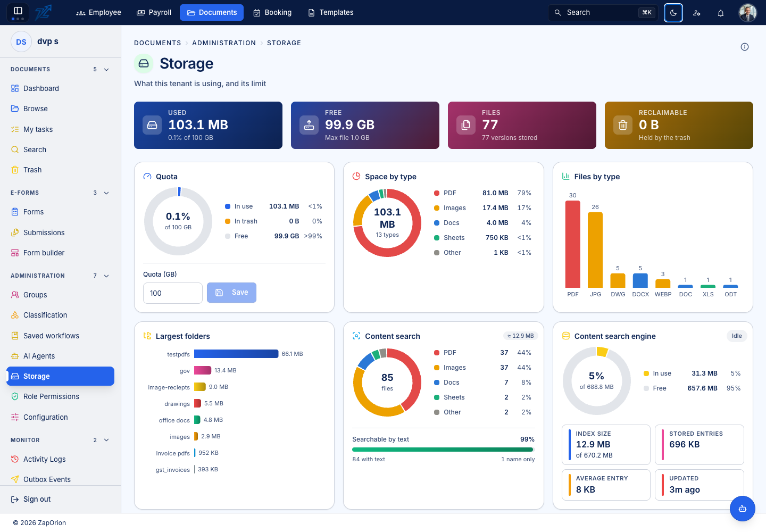Open Saved workflows in the sidebar
The image size is (766, 532).
coord(60,336)
